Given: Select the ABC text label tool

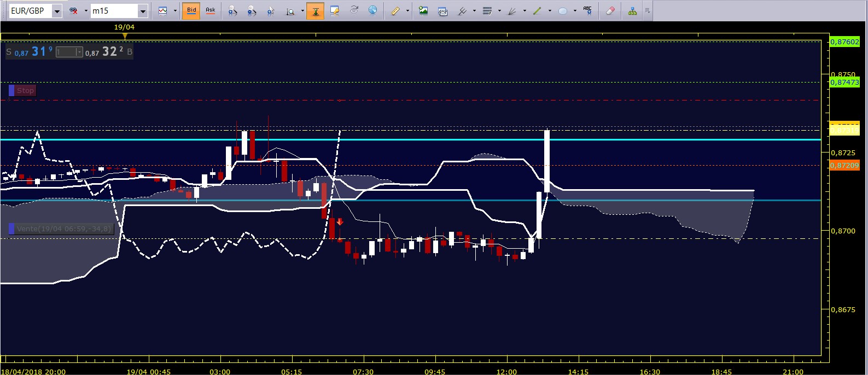Looking at the screenshot, I should tap(588, 10).
